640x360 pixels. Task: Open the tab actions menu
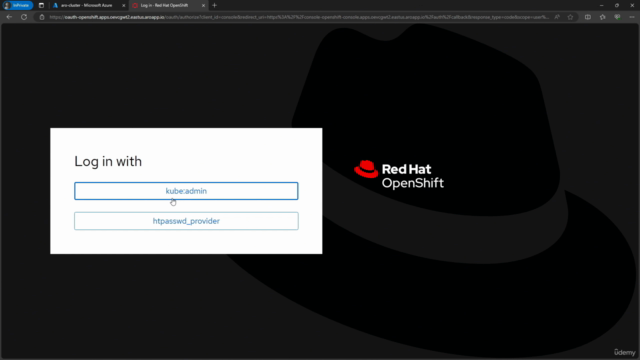41,5
